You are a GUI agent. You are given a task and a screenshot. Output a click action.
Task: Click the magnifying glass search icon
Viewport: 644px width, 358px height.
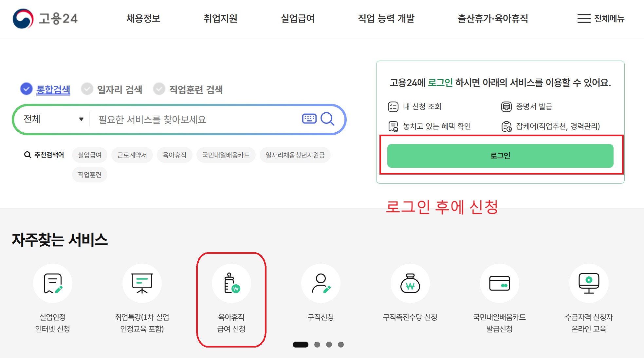327,119
